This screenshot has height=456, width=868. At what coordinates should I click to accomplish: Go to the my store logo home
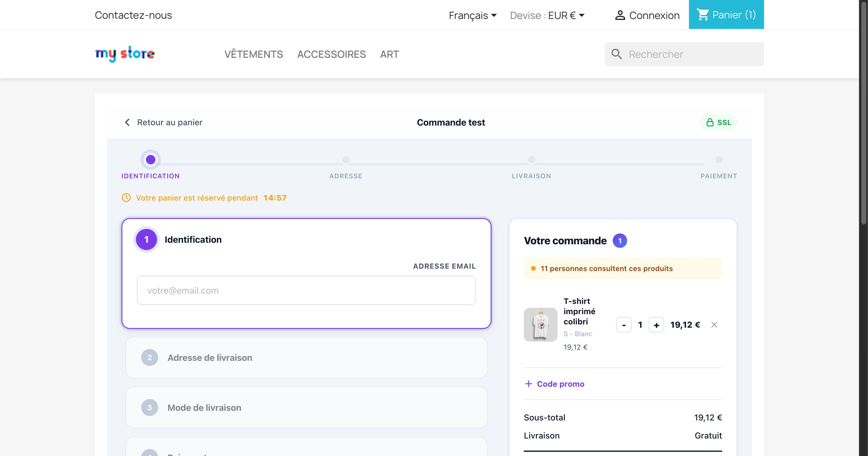click(125, 54)
